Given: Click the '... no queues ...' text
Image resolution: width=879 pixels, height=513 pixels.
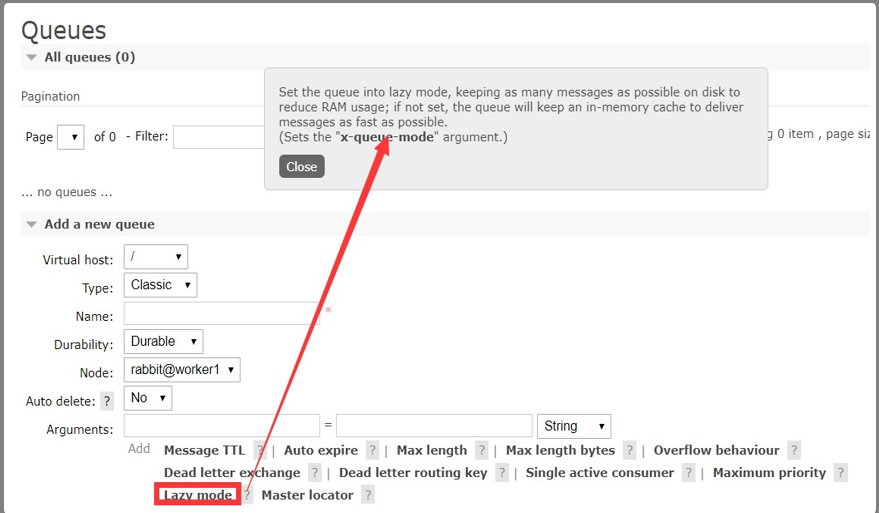Looking at the screenshot, I should pos(67,192).
